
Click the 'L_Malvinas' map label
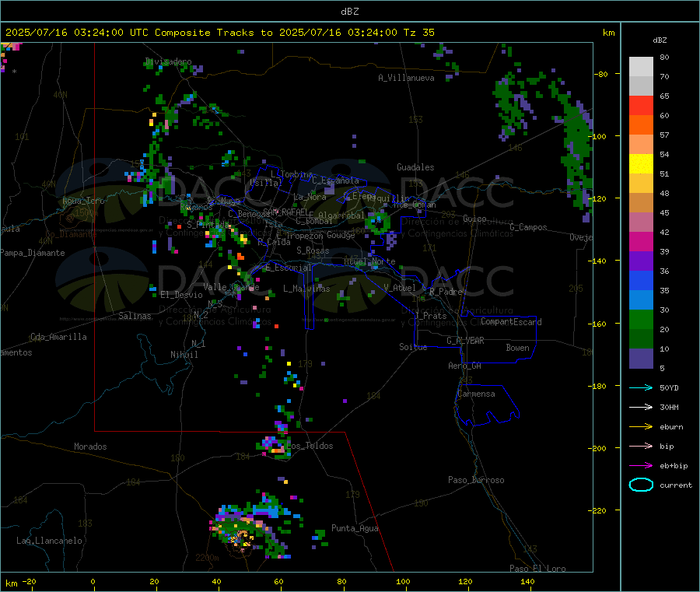pos(306,289)
